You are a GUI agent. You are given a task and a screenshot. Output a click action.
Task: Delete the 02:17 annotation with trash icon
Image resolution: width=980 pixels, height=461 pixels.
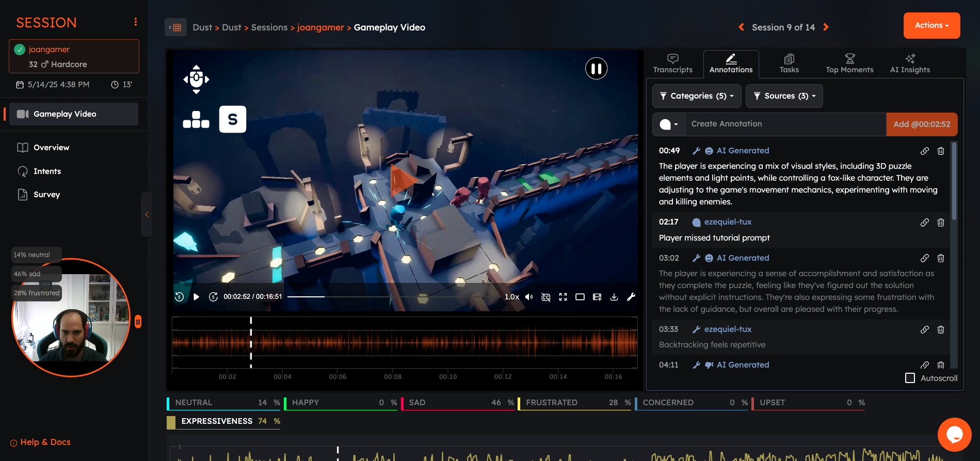(x=941, y=222)
